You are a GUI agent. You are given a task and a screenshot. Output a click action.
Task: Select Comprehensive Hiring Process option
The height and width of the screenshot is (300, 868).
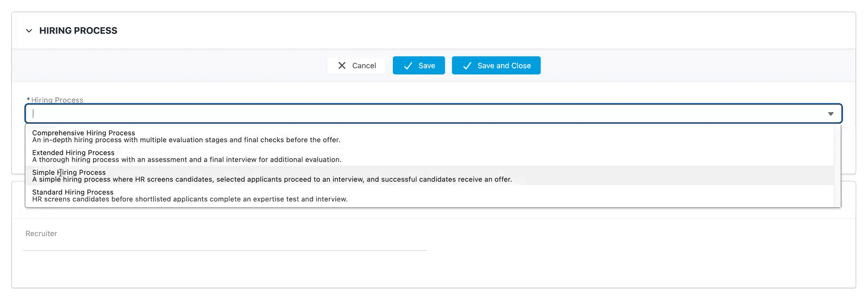click(429, 136)
